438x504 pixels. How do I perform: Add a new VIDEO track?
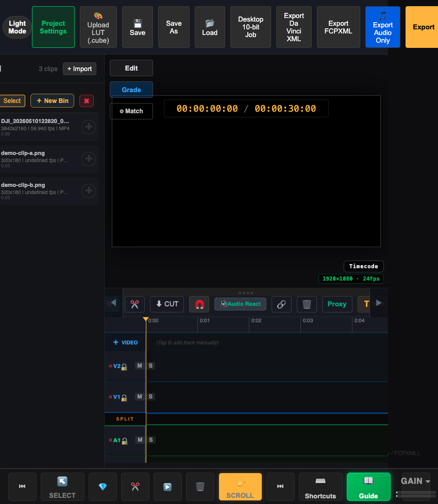(x=126, y=343)
